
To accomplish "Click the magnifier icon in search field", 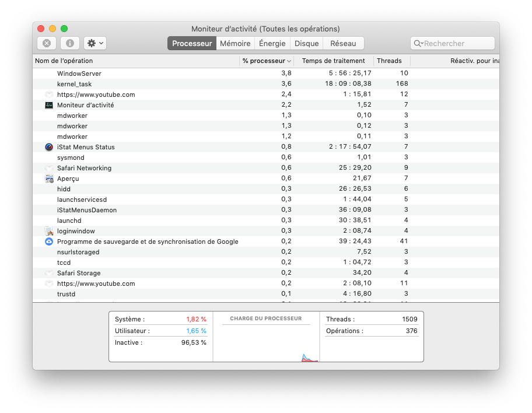I will coord(418,43).
